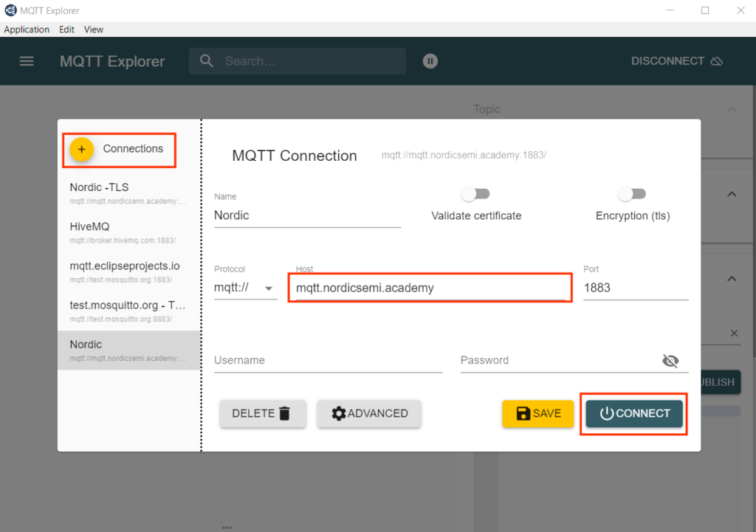The width and height of the screenshot is (756, 532).
Task: Click the Connect button
Action: pos(634,413)
